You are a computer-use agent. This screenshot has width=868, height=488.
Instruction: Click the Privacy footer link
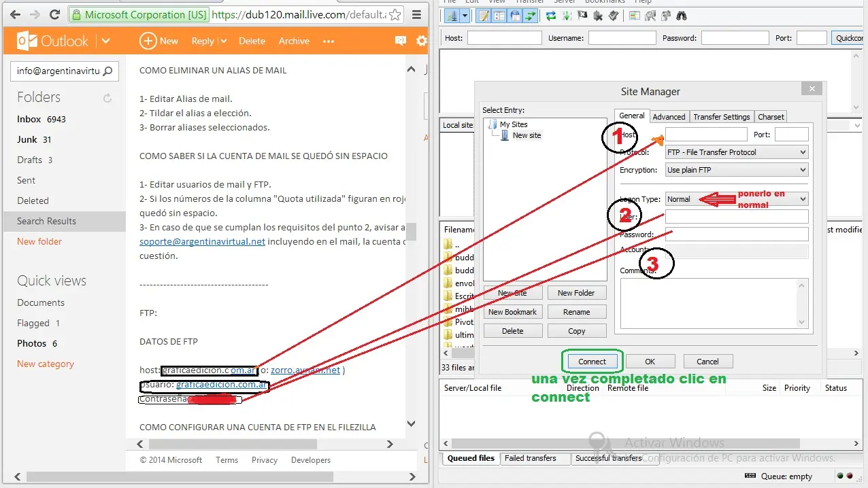[x=265, y=460]
